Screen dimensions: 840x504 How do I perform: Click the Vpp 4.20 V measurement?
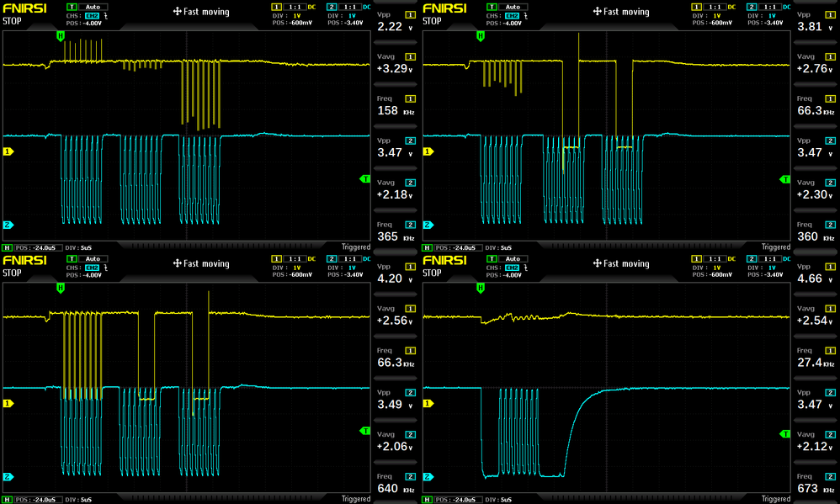coord(396,273)
